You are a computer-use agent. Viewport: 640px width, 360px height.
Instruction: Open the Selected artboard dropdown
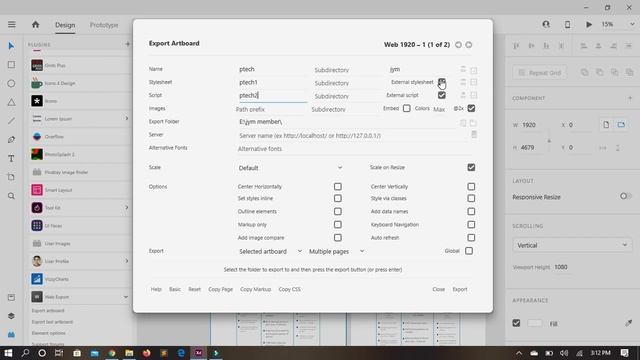coord(270,251)
